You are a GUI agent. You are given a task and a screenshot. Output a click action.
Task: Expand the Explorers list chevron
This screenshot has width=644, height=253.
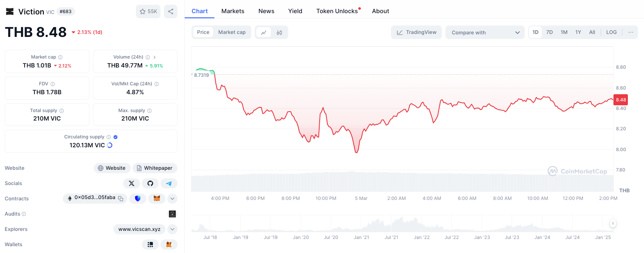pyautogui.click(x=172, y=229)
